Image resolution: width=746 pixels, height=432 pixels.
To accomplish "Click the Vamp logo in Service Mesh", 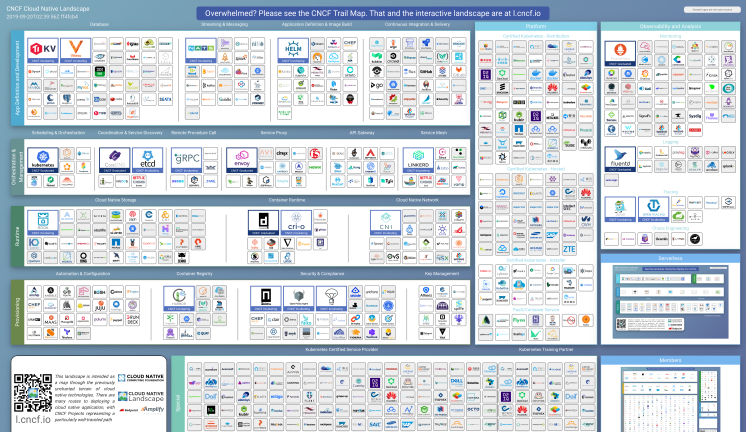I will pyautogui.click(x=459, y=181).
